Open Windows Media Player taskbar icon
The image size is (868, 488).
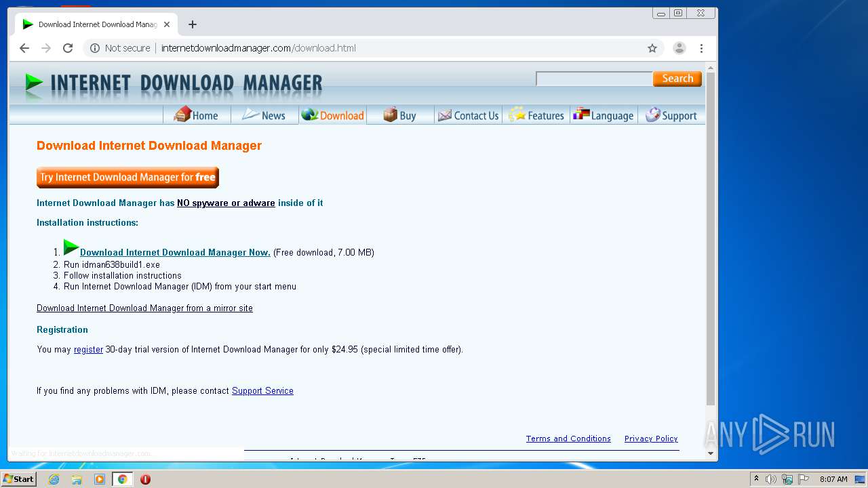click(100, 479)
